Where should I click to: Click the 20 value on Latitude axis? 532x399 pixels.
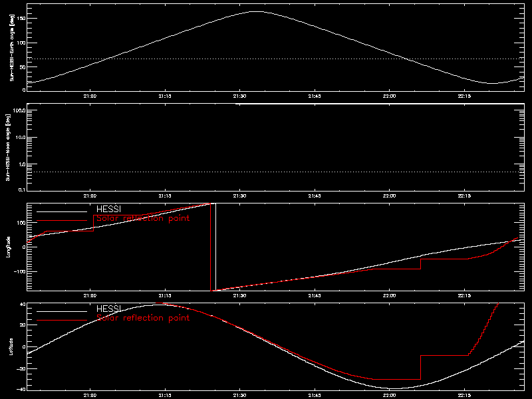pyautogui.click(x=23, y=325)
